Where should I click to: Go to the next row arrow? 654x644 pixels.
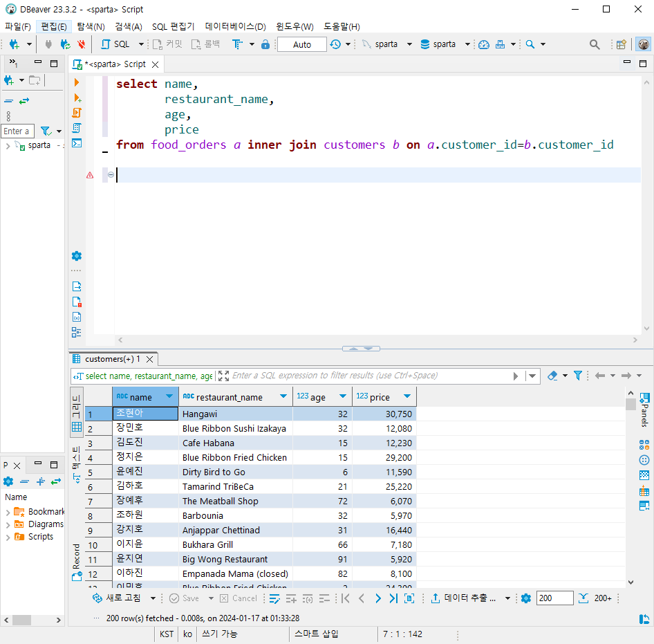378,598
